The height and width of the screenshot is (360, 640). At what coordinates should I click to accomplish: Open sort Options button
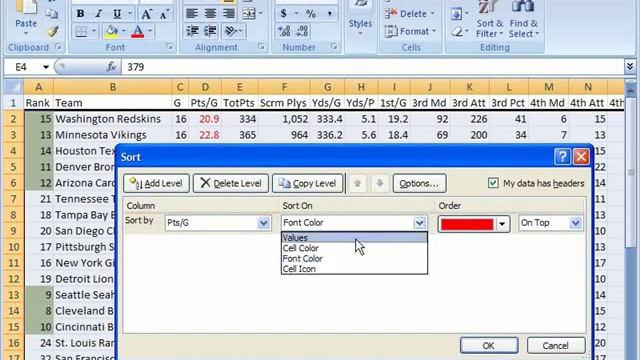[419, 183]
